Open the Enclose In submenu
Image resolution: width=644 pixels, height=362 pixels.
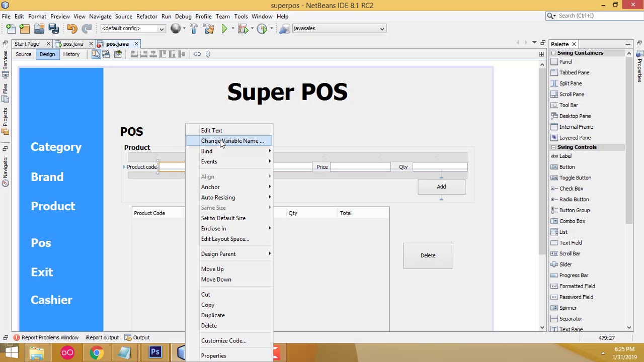(229, 229)
